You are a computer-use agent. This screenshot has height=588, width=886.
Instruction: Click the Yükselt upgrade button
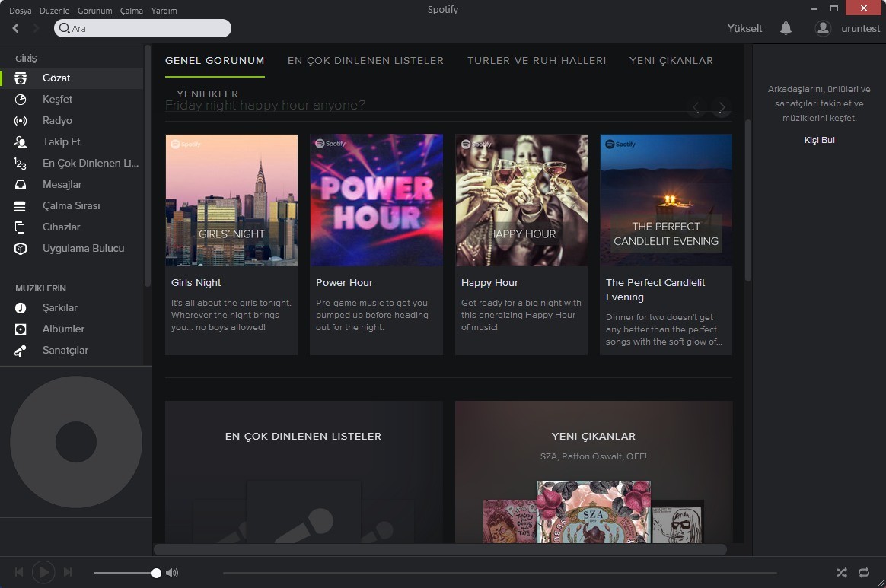point(744,28)
